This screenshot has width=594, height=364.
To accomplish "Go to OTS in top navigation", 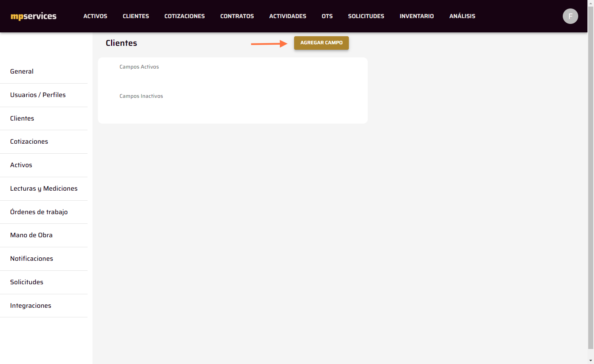I will pos(327,16).
